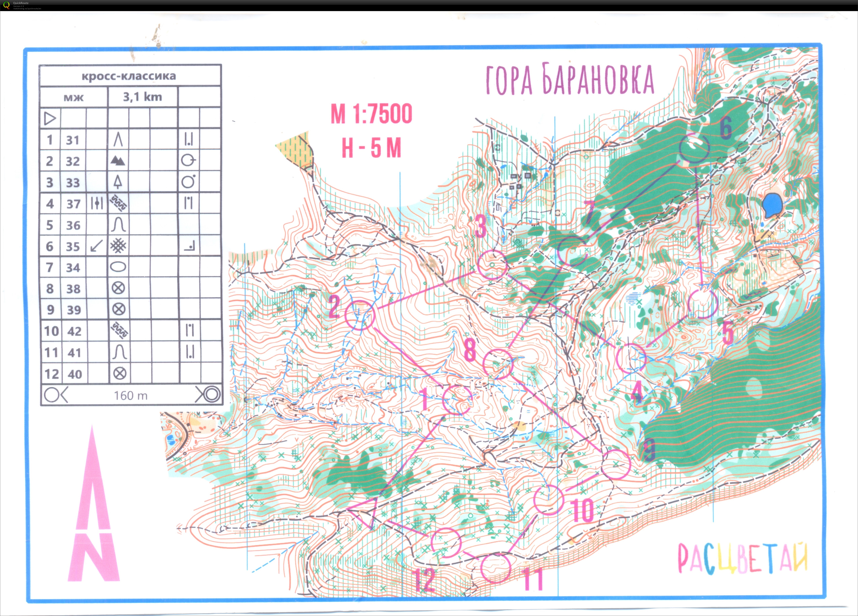Click control circle number 9
The height and width of the screenshot is (616, 858).
pyautogui.click(x=616, y=464)
